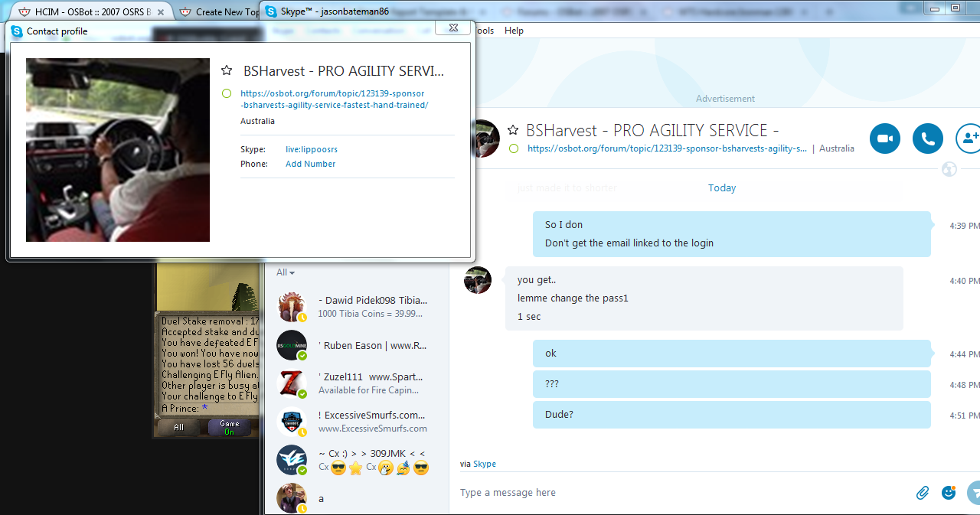Click the 'Dude?' message bubble
980x515 pixels.
(x=732, y=415)
